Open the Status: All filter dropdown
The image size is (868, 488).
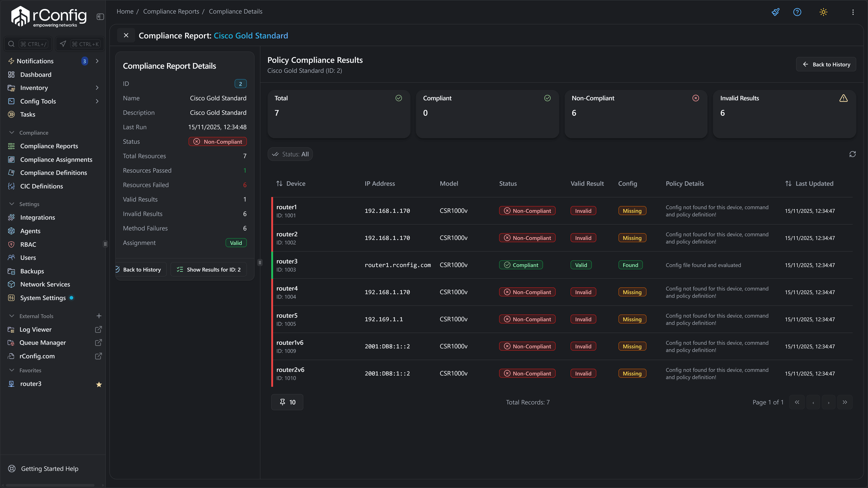coord(290,154)
